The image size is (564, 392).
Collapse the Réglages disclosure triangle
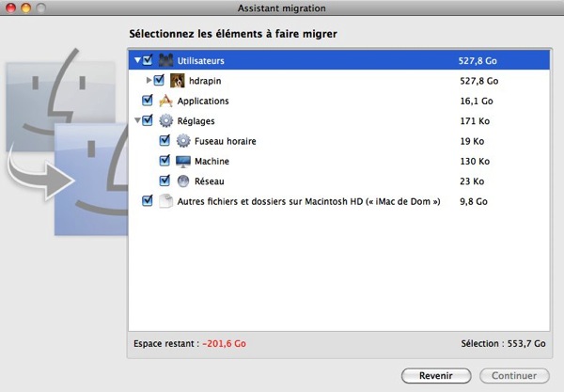(x=137, y=121)
